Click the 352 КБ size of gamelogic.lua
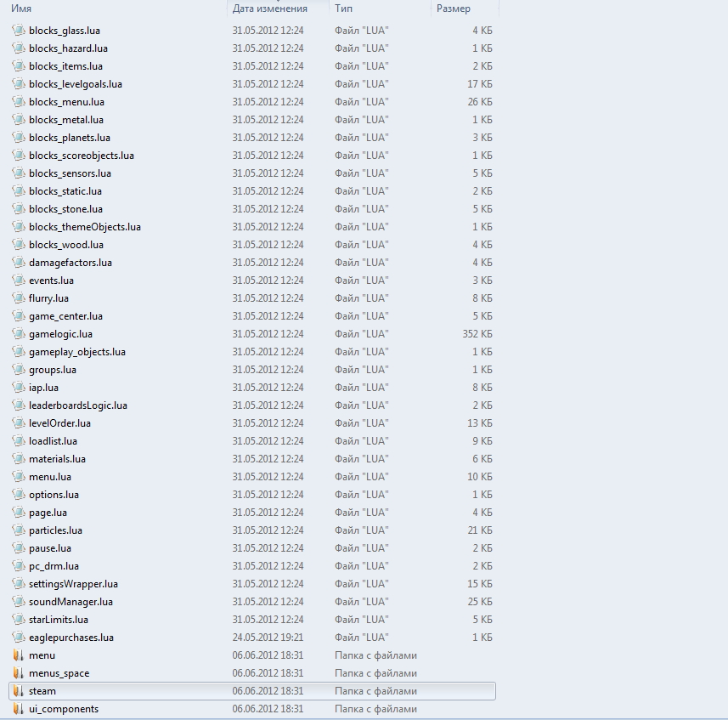The width and height of the screenshot is (728, 720). [477, 333]
